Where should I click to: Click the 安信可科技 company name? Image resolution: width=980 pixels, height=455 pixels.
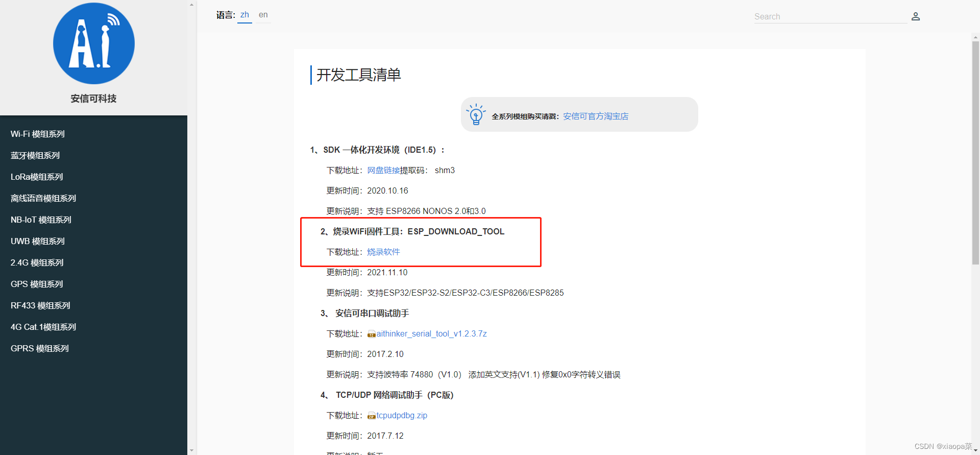(93, 99)
